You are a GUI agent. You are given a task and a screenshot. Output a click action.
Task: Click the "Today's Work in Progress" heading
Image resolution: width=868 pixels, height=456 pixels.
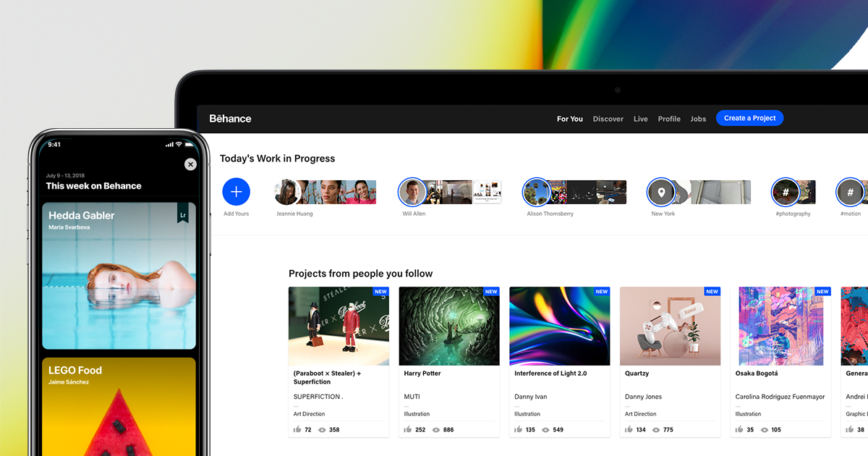click(278, 159)
